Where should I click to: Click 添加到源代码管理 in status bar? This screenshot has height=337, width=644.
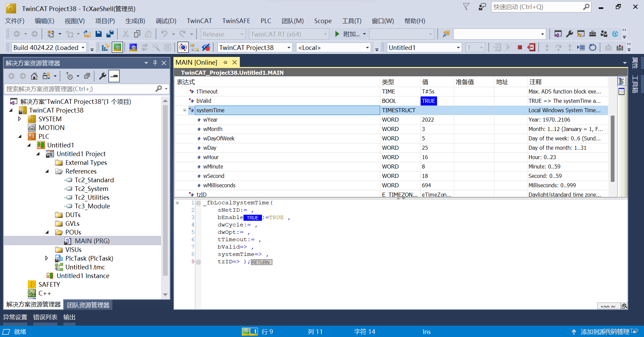pos(605,332)
